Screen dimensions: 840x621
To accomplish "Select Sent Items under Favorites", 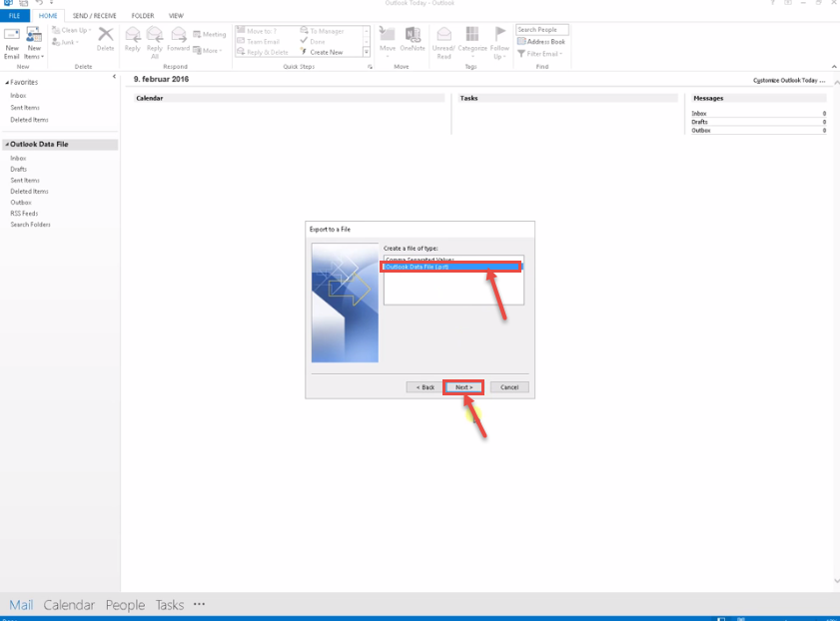I will pos(25,108).
